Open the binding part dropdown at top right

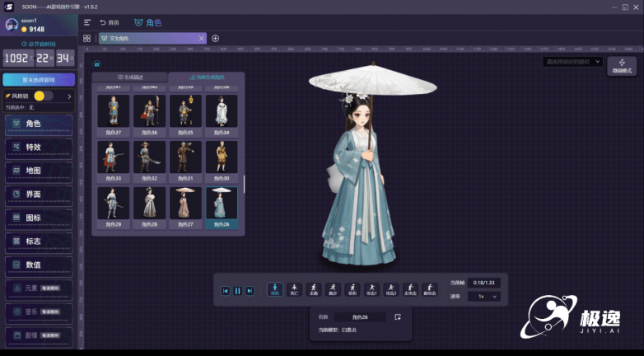point(572,62)
